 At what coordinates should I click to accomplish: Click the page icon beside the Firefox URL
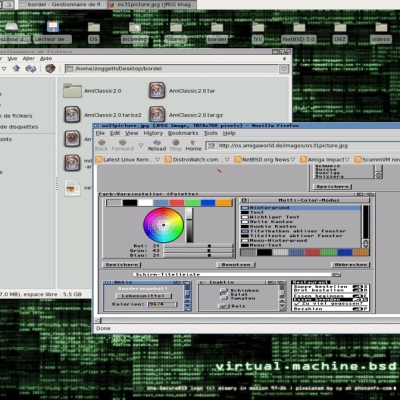(211, 146)
